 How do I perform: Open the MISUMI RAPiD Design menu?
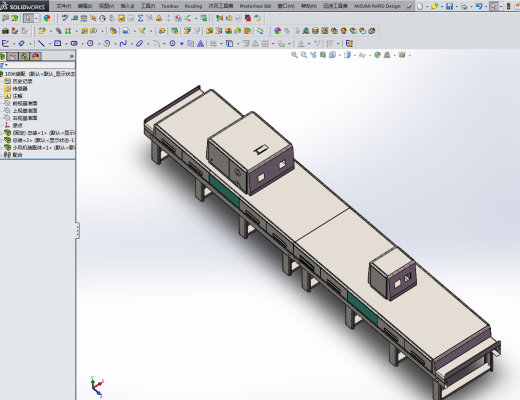click(377, 6)
